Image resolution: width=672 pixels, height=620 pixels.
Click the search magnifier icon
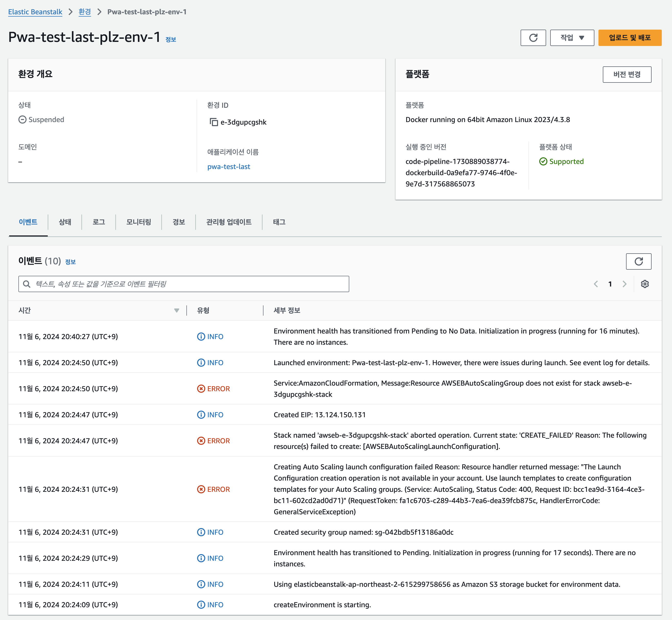click(27, 284)
